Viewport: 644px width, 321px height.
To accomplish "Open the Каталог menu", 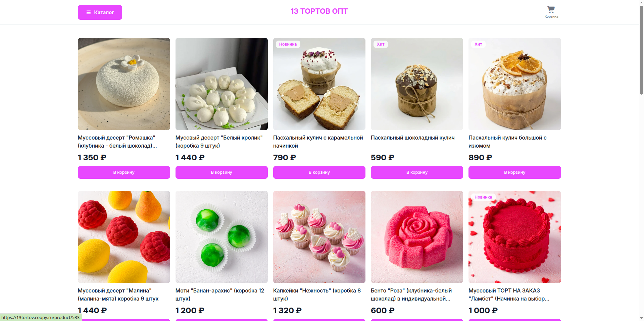I will coord(100,12).
